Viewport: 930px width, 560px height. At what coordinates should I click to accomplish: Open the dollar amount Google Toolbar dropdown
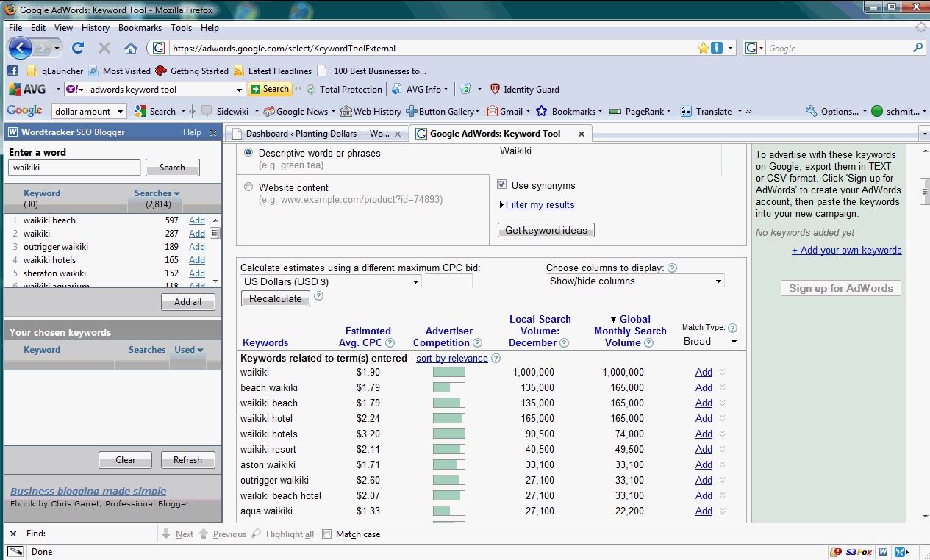[x=89, y=112]
